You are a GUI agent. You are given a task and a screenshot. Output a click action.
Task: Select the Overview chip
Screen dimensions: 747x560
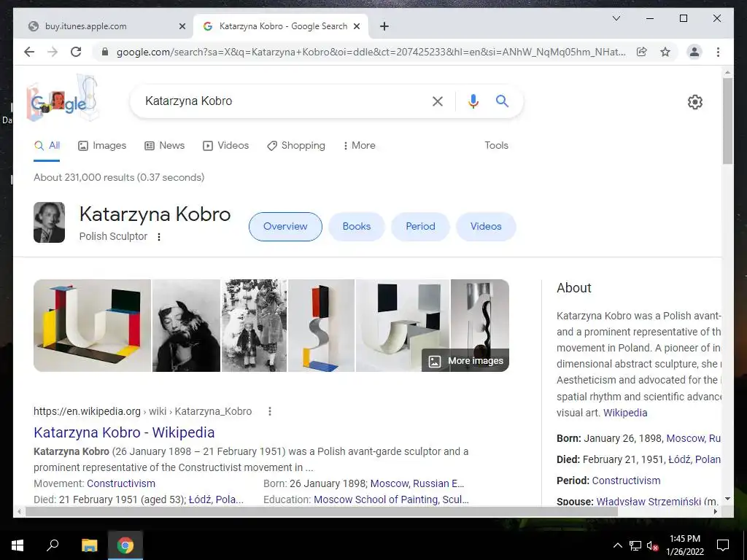tap(285, 227)
